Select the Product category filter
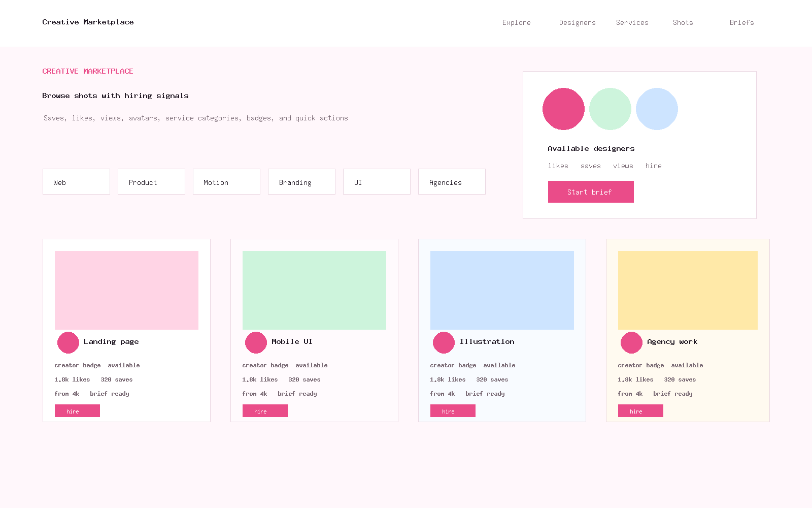The height and width of the screenshot is (508, 812). (x=151, y=182)
